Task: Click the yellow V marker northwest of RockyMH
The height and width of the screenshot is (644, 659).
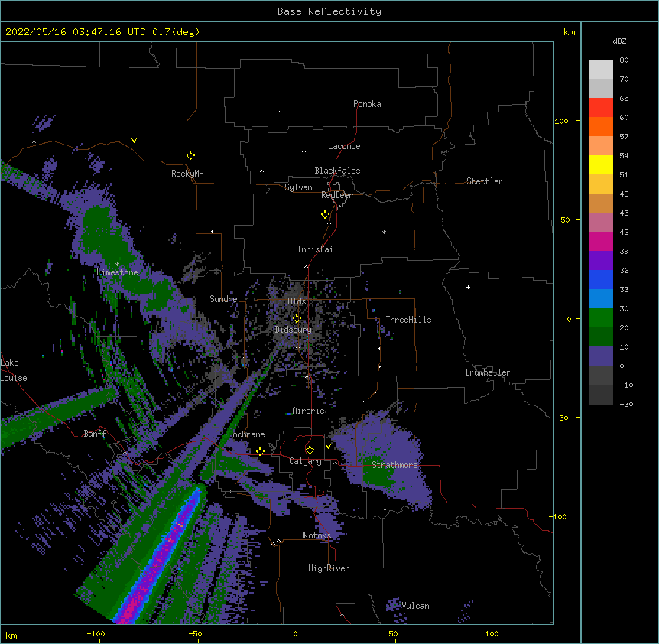Action: coord(134,141)
